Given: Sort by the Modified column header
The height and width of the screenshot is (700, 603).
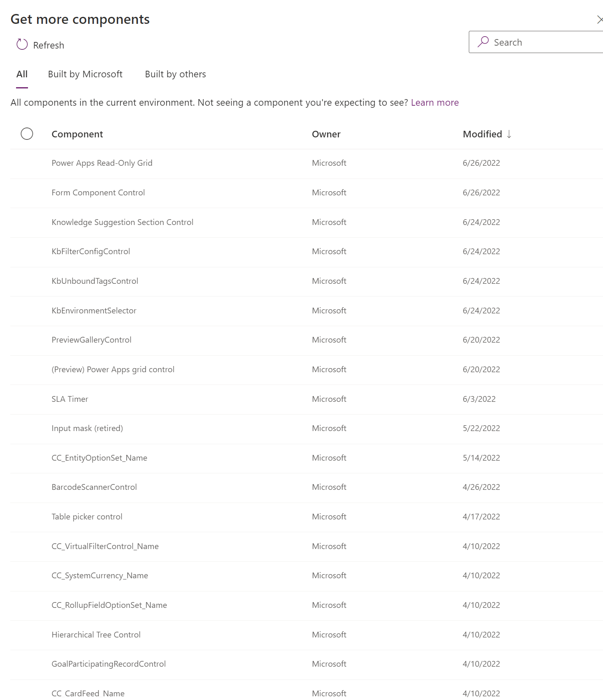Looking at the screenshot, I should coord(482,134).
